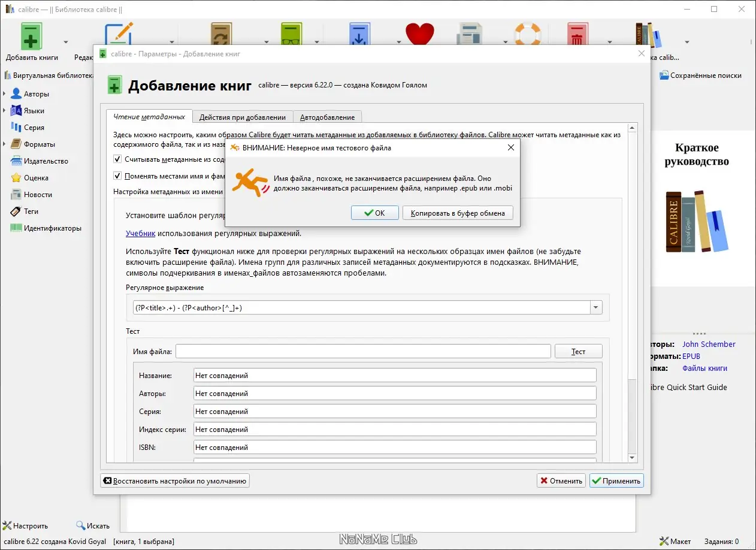The height and width of the screenshot is (550, 756).
Task: Click the Применить button
Action: click(x=616, y=481)
